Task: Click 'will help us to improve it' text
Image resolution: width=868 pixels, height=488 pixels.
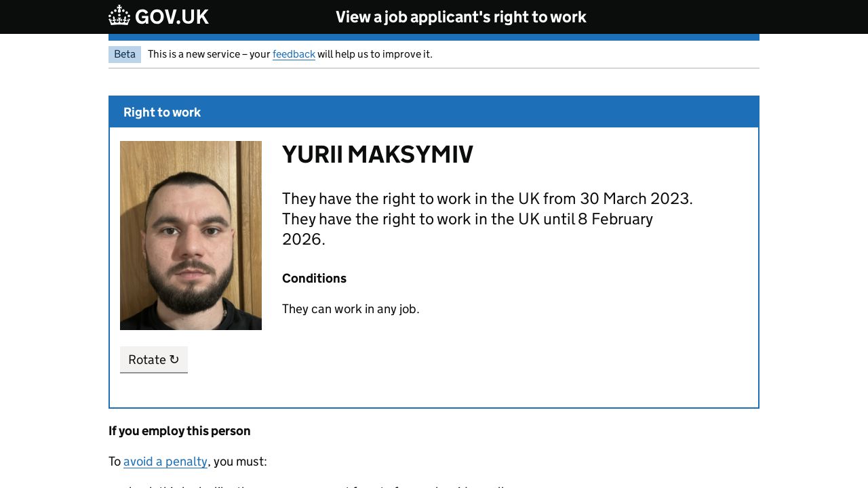Action: pyautogui.click(x=374, y=54)
